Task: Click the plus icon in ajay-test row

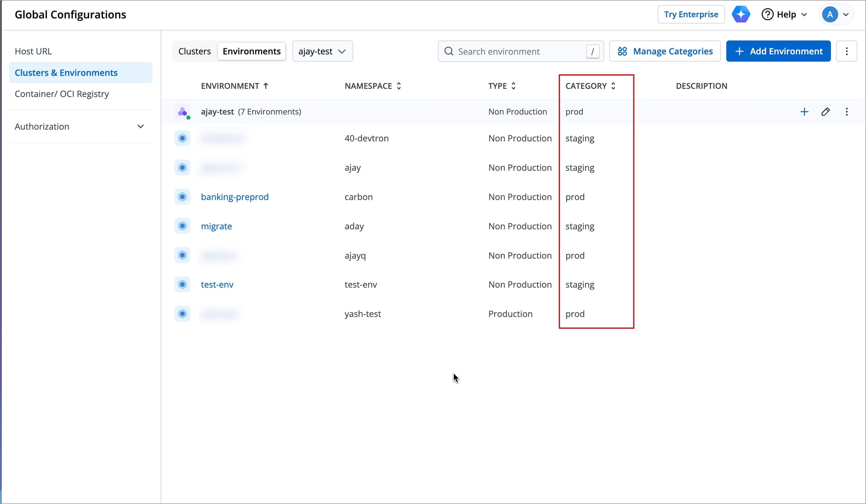Action: click(x=804, y=112)
